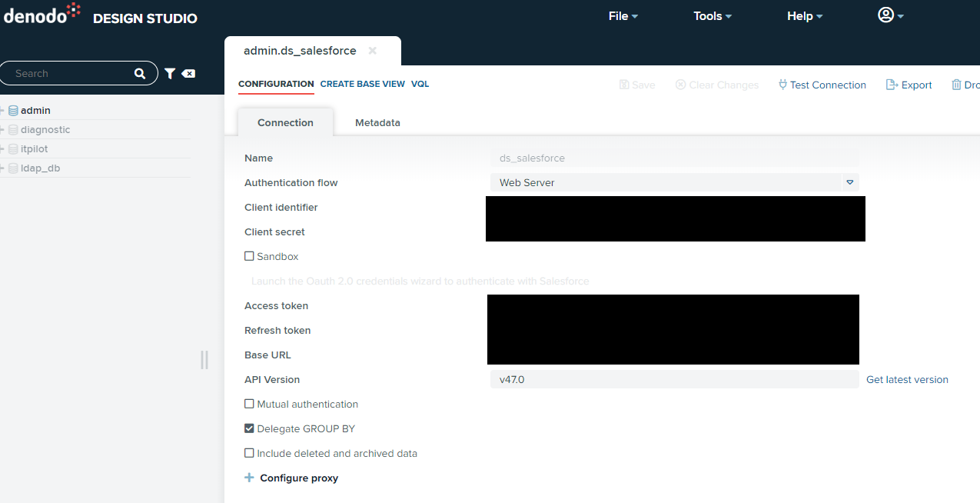
Task: Click Clear Changes button label
Action: (723, 85)
